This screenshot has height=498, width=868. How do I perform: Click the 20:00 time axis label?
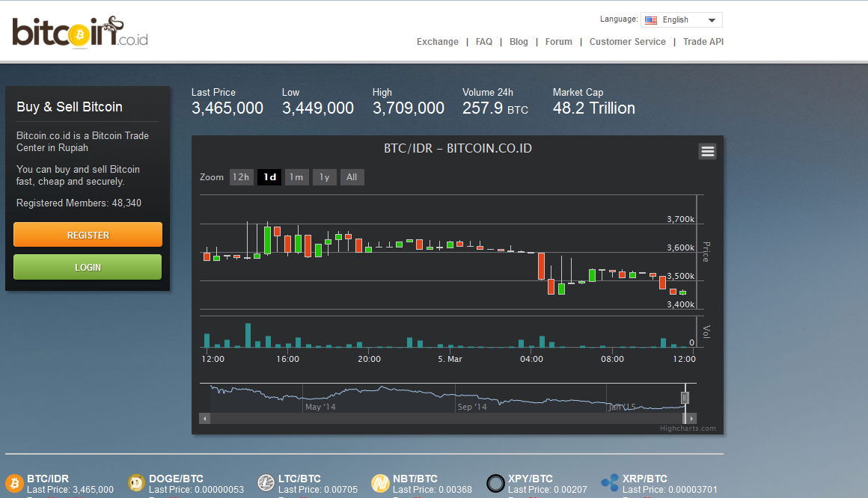369,359
